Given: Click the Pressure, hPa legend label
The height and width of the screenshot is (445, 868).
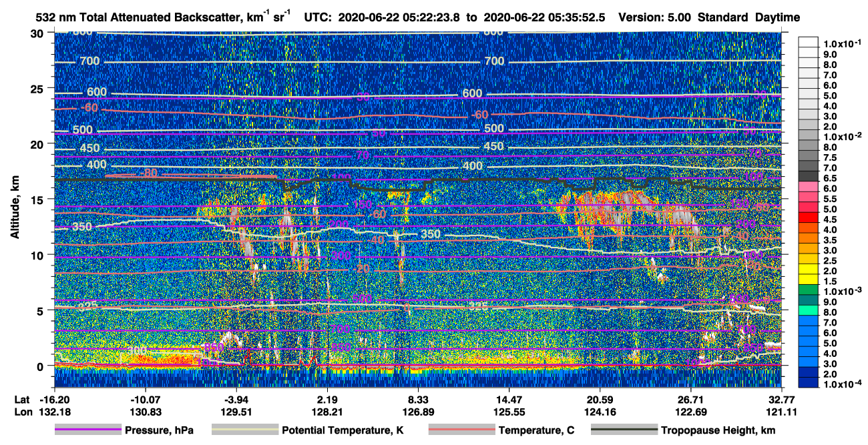Looking at the screenshot, I should (159, 430).
